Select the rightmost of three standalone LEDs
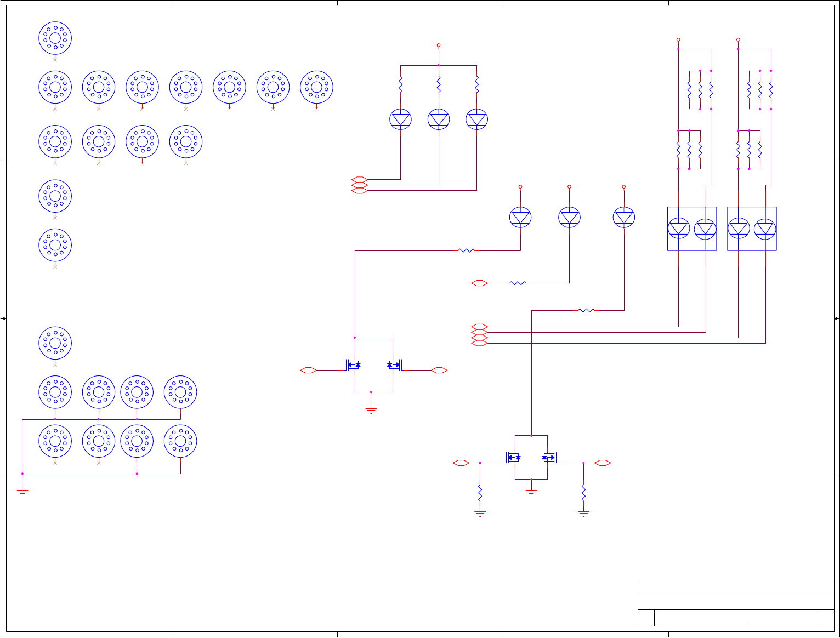 pyautogui.click(x=624, y=218)
